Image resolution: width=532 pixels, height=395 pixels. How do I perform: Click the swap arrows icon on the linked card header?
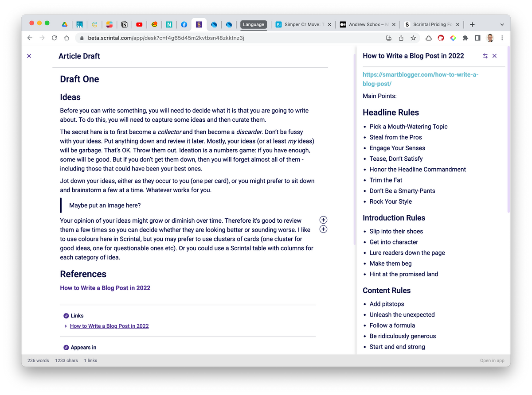pos(485,56)
